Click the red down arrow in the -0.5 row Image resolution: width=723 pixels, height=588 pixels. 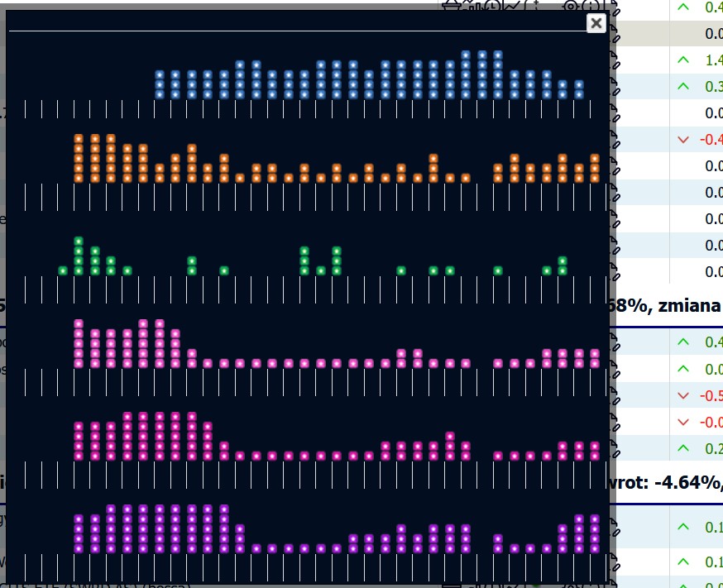coord(682,395)
